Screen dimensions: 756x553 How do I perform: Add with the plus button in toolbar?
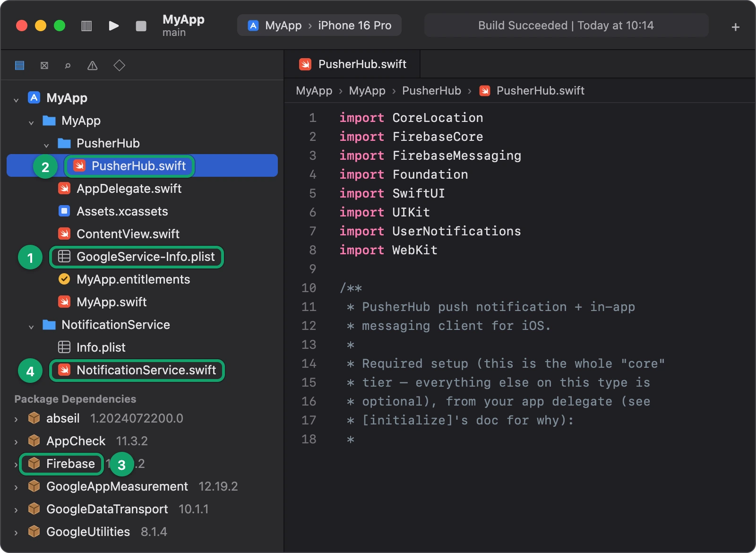pyautogui.click(x=735, y=27)
